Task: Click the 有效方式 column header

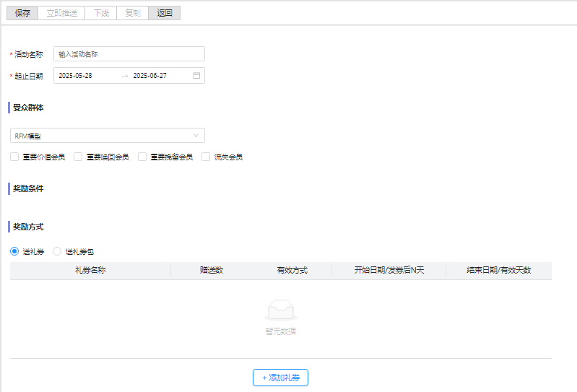Action: pyautogui.click(x=292, y=270)
